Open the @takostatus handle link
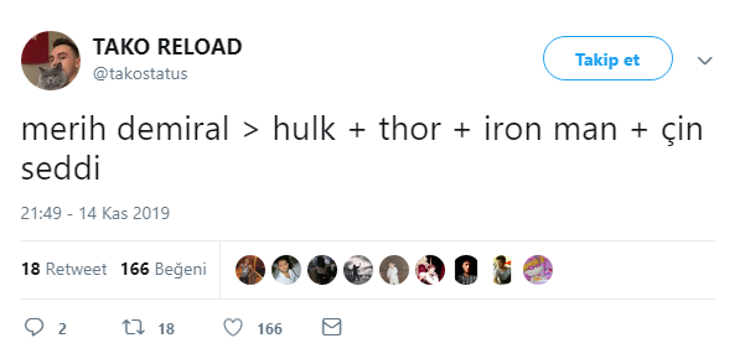750x364 pixels. click(x=140, y=74)
